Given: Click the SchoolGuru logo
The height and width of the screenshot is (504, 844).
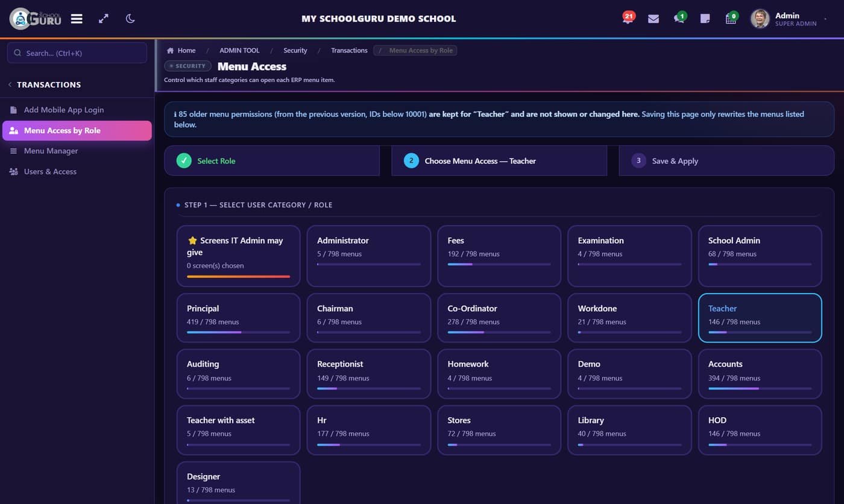Looking at the screenshot, I should pyautogui.click(x=36, y=19).
